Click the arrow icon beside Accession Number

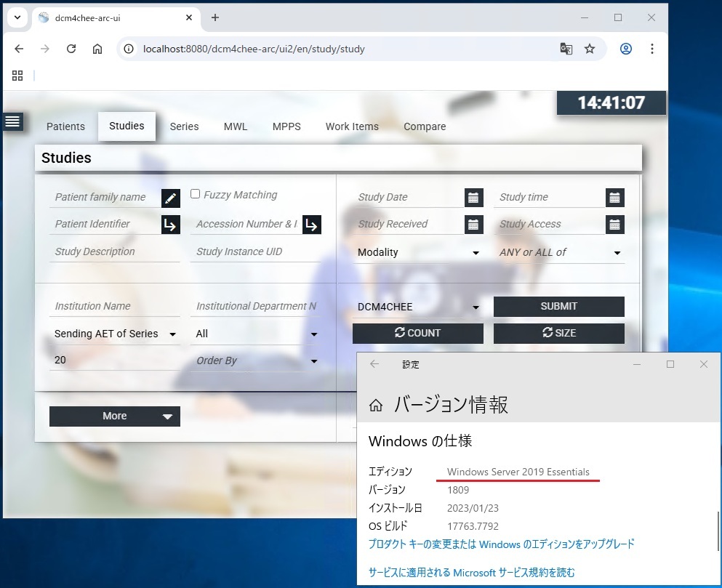(311, 225)
